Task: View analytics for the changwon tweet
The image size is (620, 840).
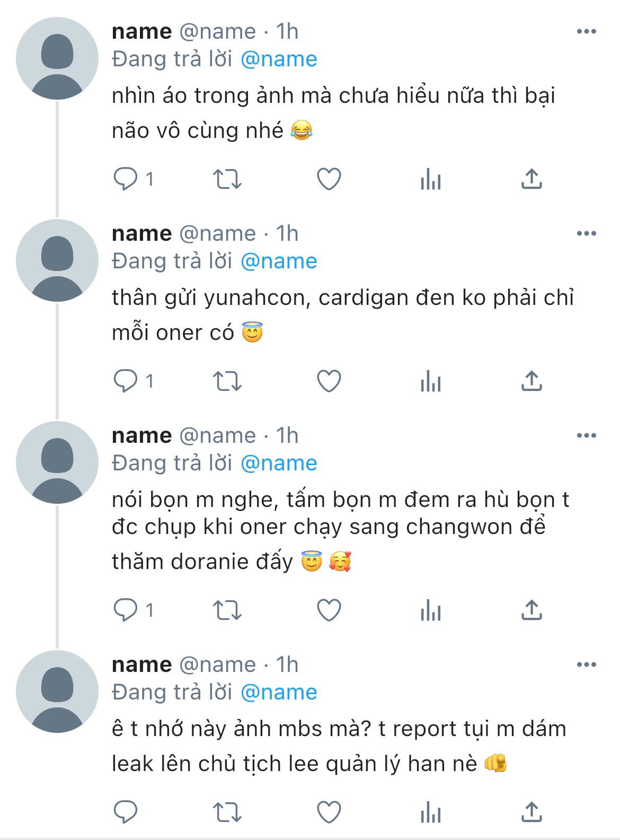Action: click(x=430, y=610)
